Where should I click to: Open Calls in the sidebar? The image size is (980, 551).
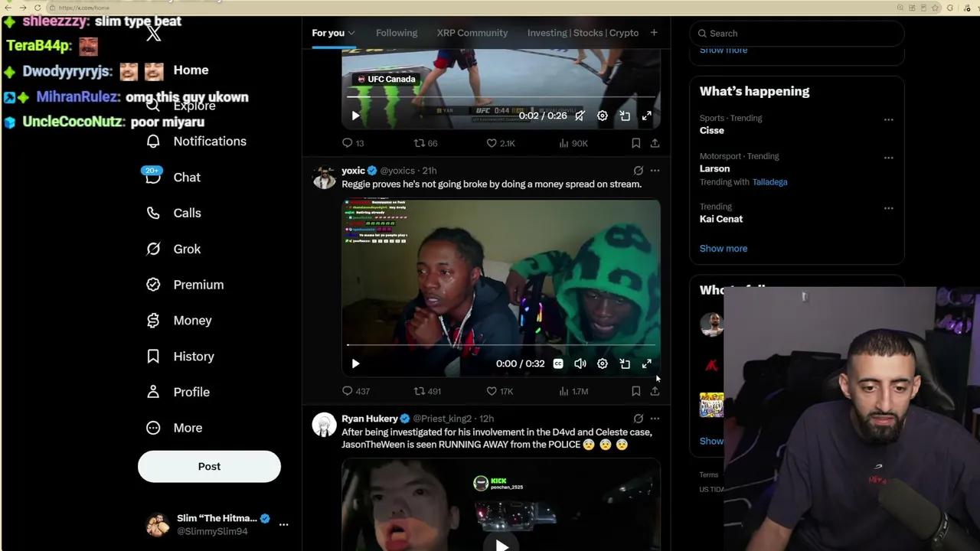[174, 213]
